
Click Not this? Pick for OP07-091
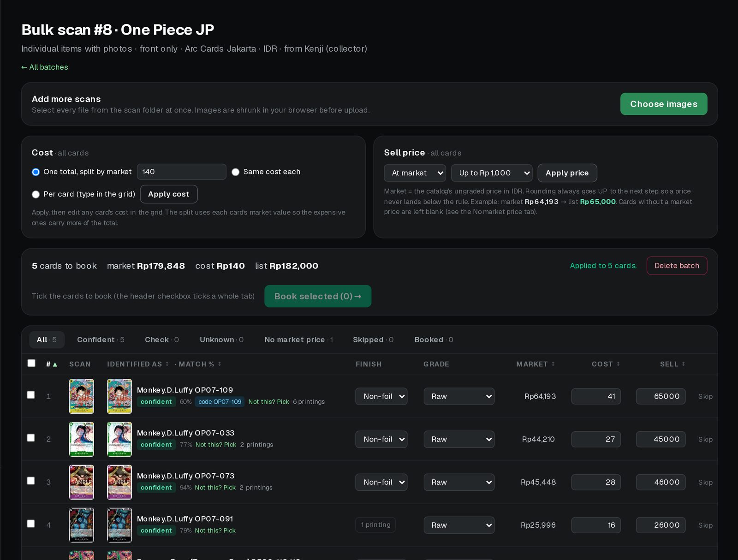[x=215, y=530]
